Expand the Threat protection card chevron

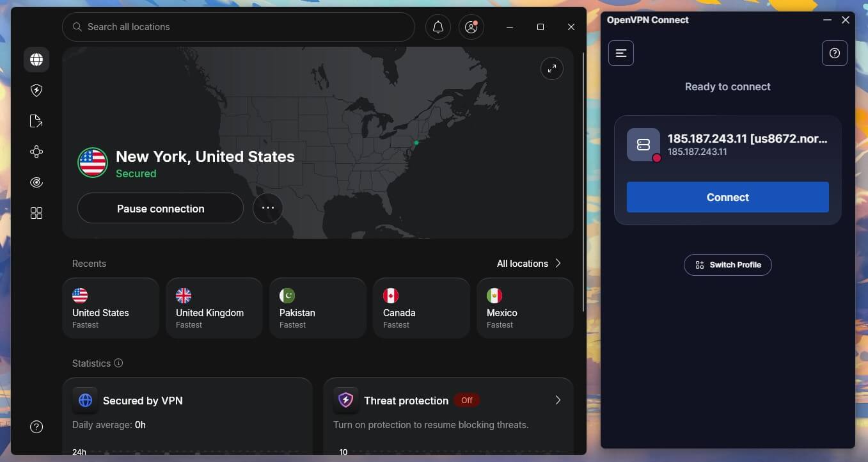[558, 400]
